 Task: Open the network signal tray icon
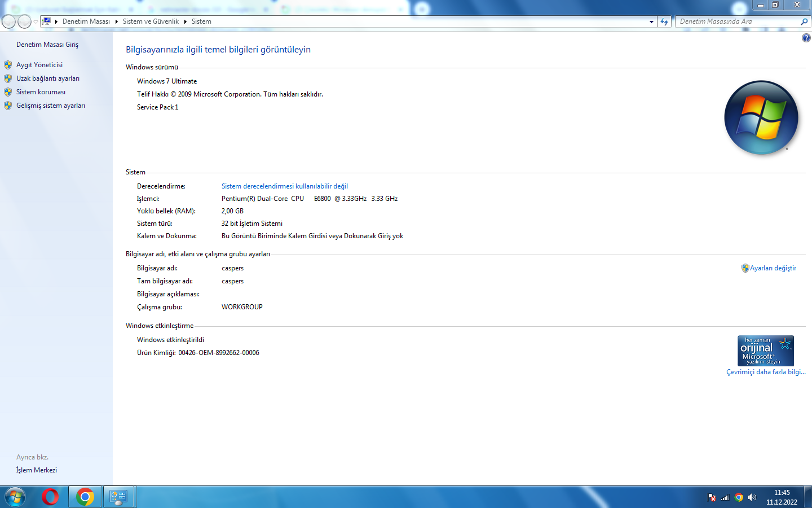725,497
